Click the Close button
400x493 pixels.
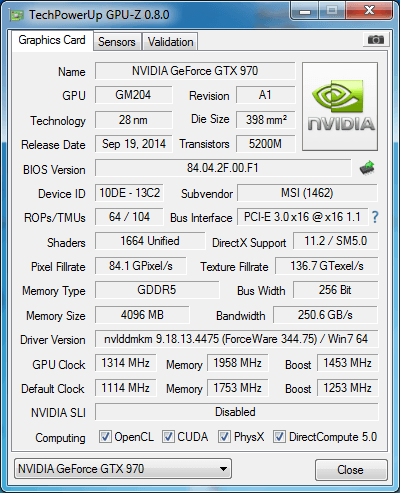tap(351, 470)
